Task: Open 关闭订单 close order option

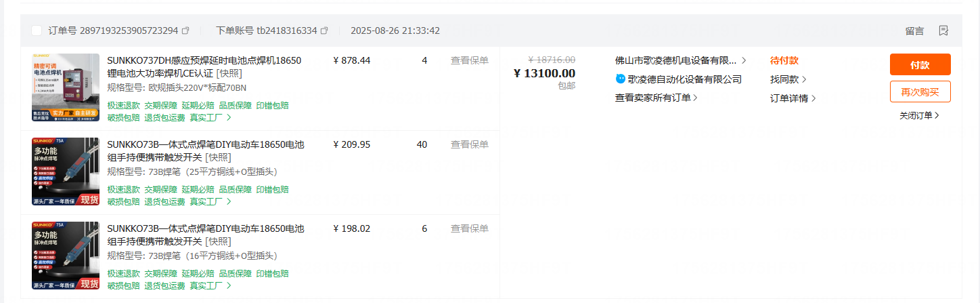Action: 920,115
